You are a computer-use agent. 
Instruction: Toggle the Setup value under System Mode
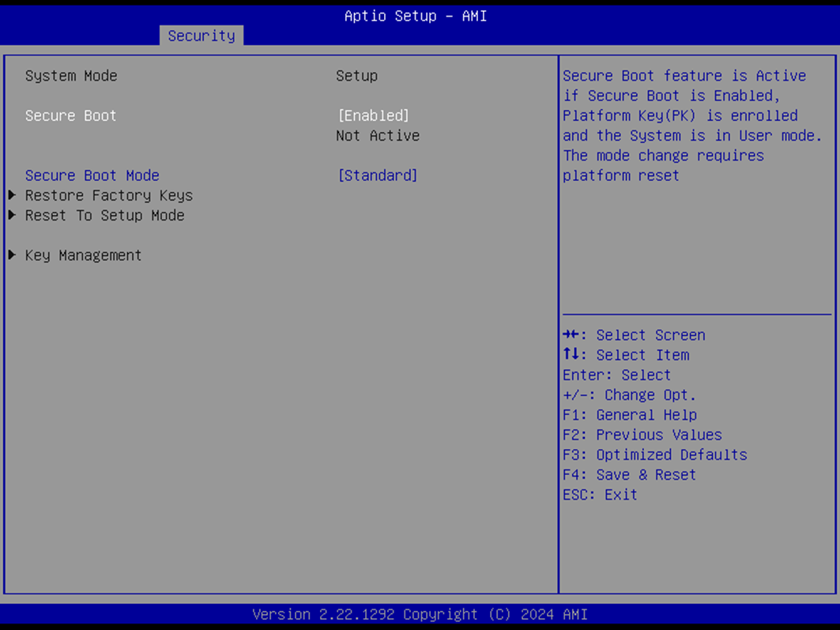click(x=356, y=76)
